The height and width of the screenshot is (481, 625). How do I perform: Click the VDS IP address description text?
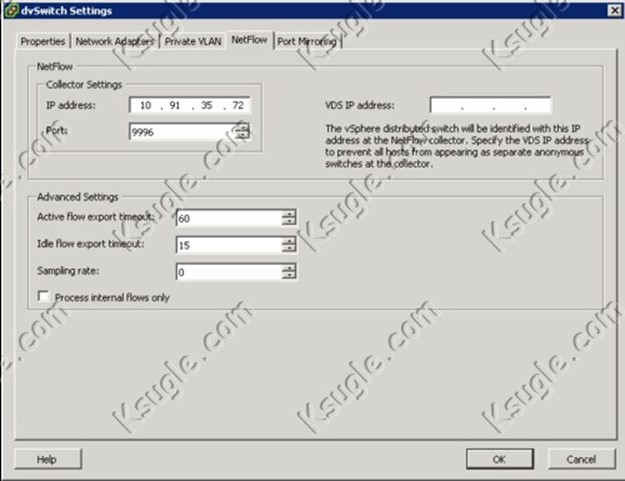point(457,146)
